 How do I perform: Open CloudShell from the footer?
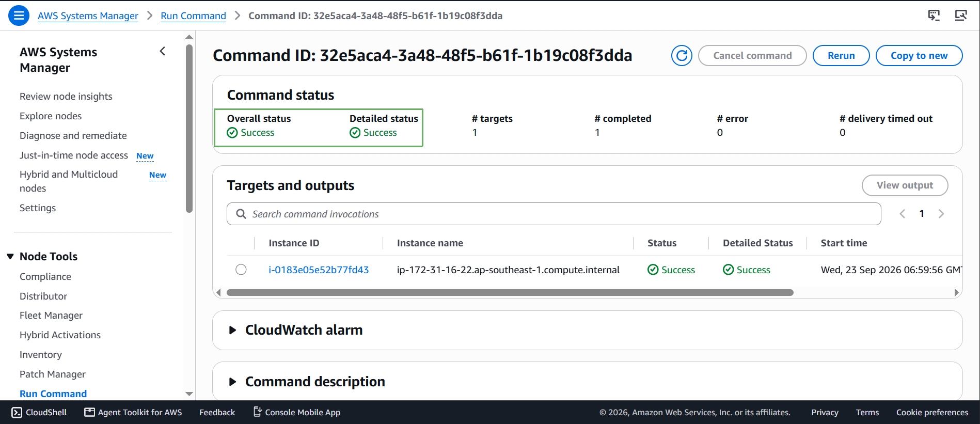click(x=39, y=412)
